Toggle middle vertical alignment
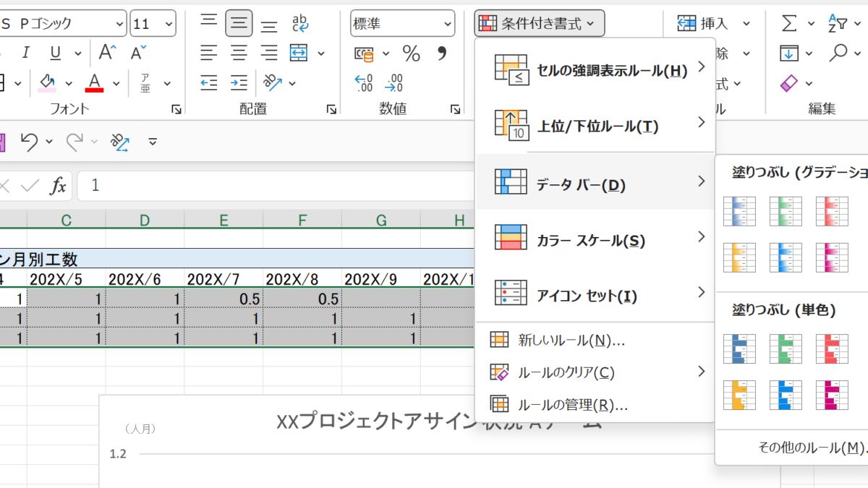 tap(239, 23)
